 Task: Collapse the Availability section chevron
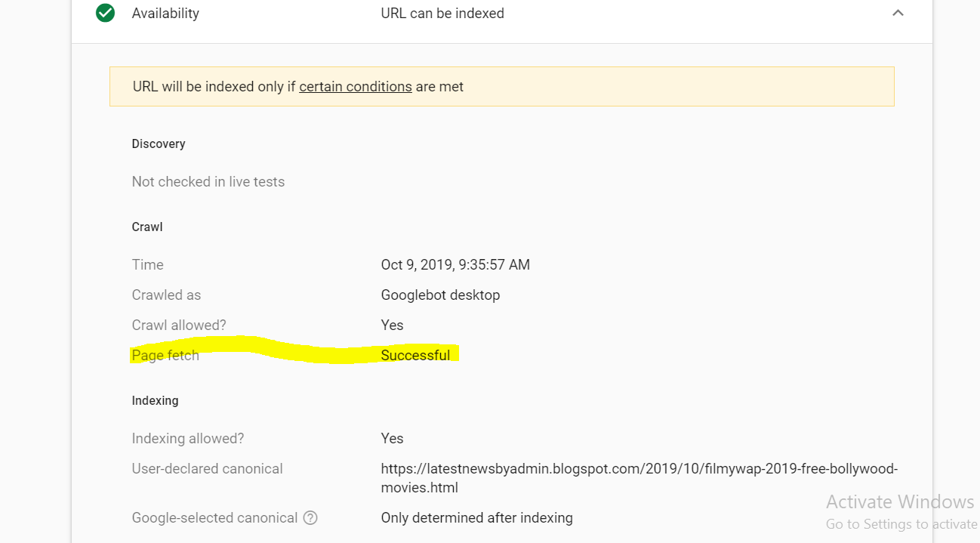898,13
